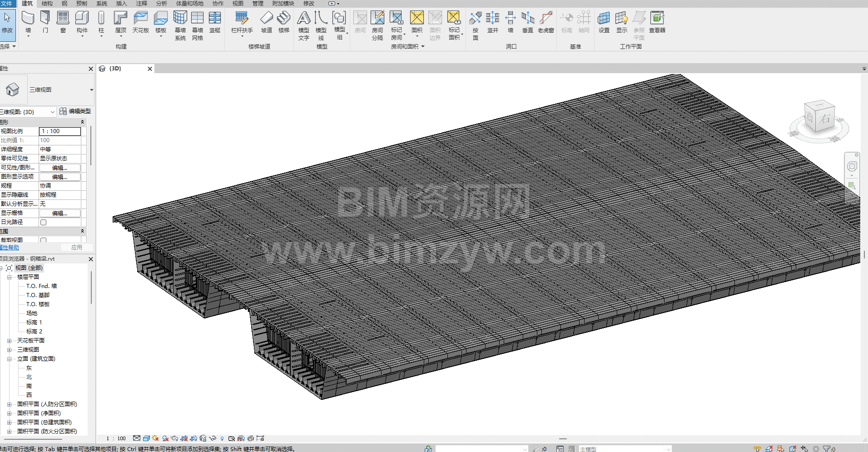Click the Edit Type (编辑类型) button

point(75,111)
